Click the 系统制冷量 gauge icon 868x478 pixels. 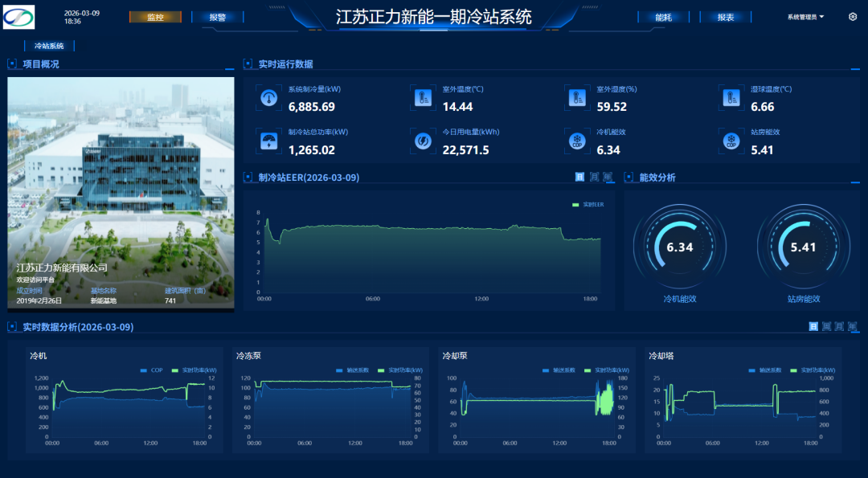click(x=268, y=98)
